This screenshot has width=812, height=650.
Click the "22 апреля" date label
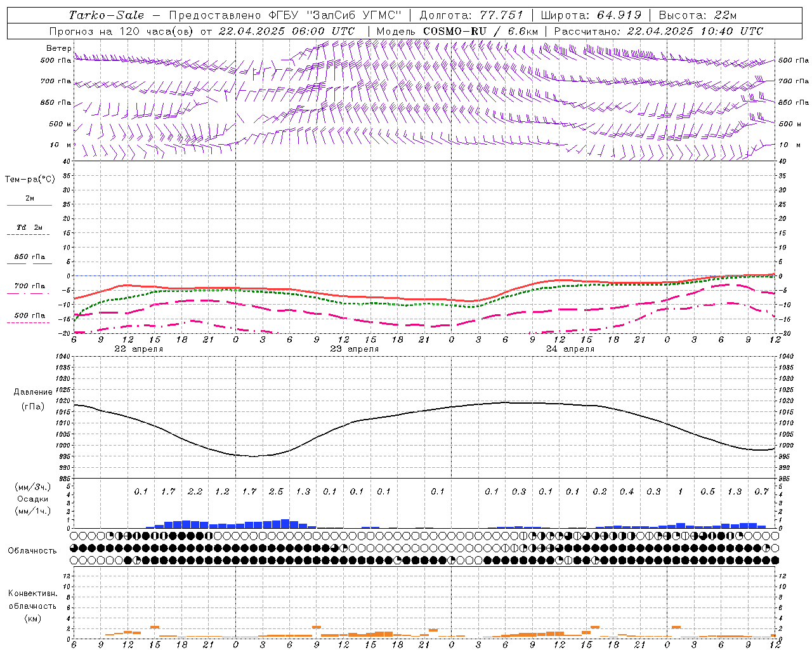[139, 349]
